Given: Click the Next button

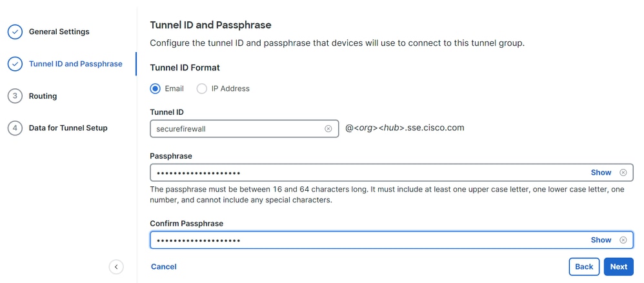Looking at the screenshot, I should pyautogui.click(x=619, y=267).
